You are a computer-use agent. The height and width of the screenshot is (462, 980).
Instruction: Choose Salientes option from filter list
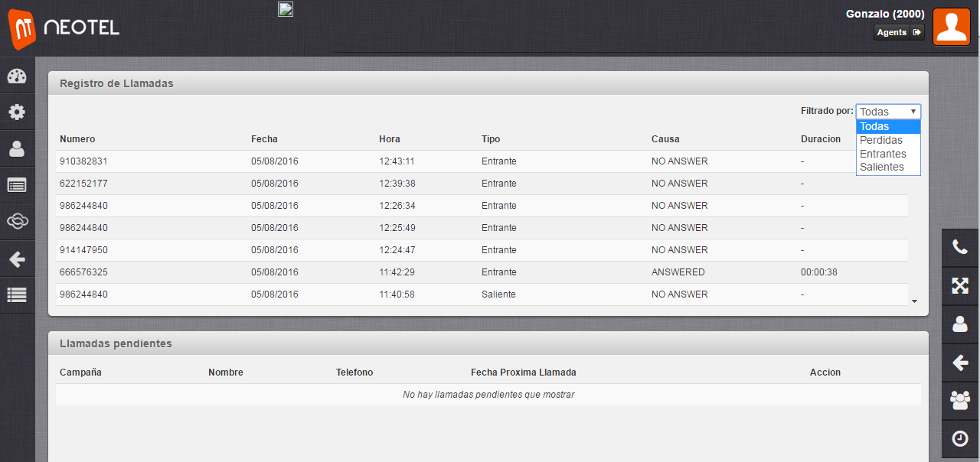[882, 167]
